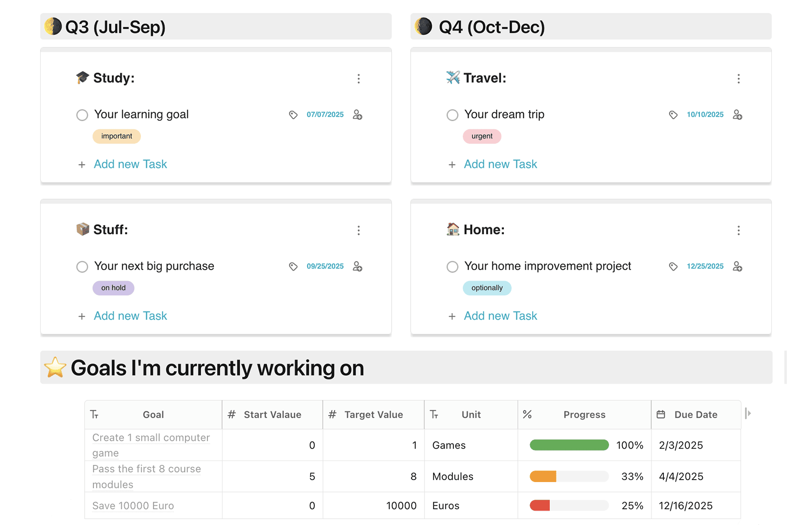Viewport: 812px width, 525px height.
Task: Select the Progress column header
Action: pyautogui.click(x=584, y=415)
